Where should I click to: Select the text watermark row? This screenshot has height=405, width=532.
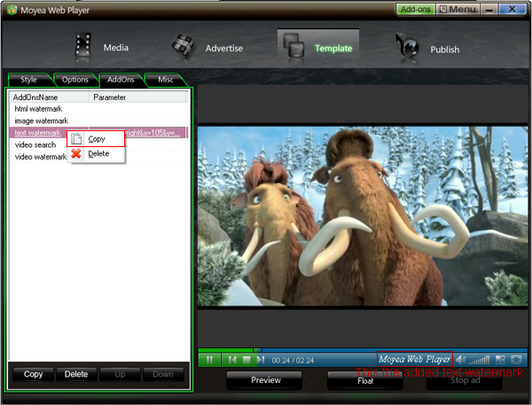tap(98, 133)
